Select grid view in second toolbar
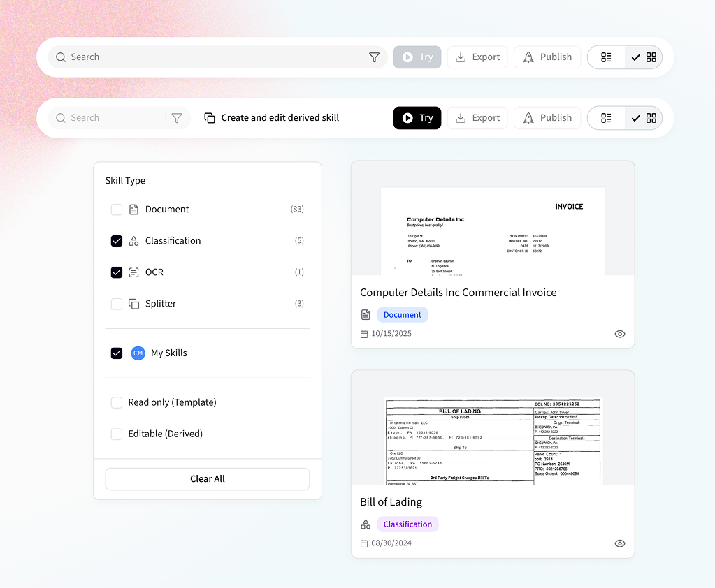Viewport: 715px width, 588px height. click(644, 118)
